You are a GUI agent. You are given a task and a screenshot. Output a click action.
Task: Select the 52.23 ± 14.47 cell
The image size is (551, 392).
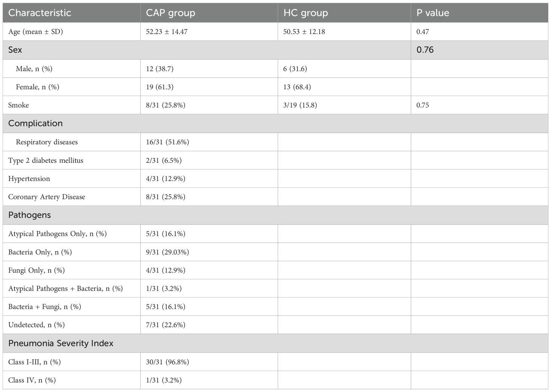[x=167, y=32]
